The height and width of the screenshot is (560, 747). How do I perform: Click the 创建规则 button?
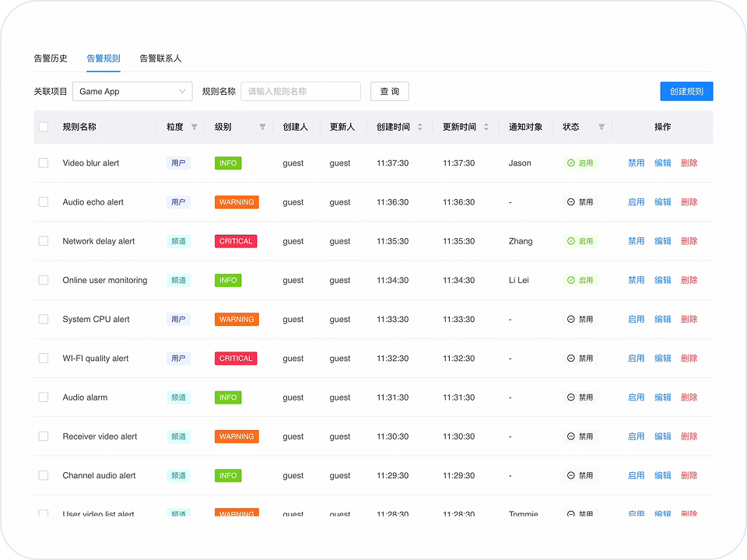pyautogui.click(x=686, y=92)
